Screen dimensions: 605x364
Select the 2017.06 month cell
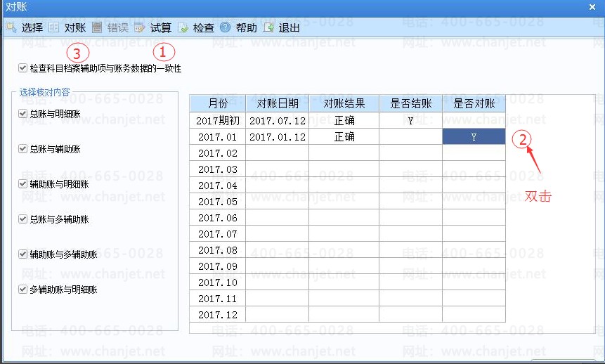(x=218, y=218)
